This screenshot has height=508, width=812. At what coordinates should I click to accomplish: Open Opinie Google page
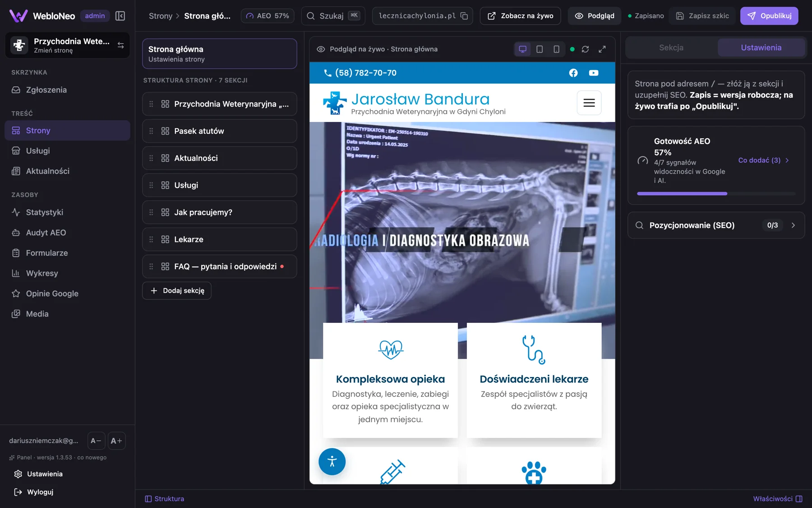click(x=68, y=294)
